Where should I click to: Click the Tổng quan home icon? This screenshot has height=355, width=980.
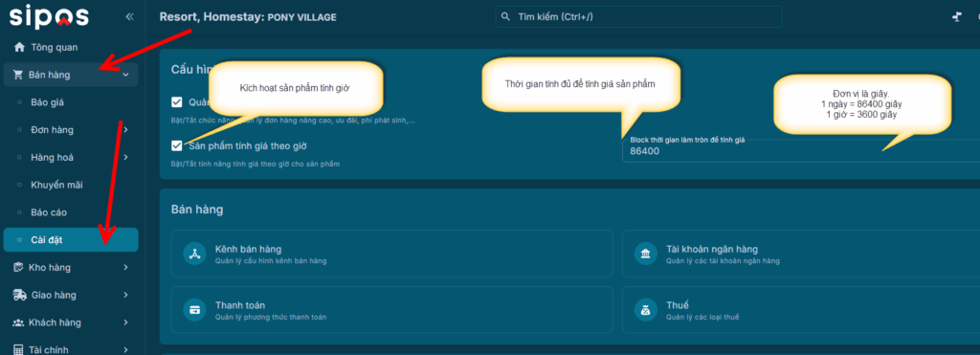pyautogui.click(x=19, y=47)
